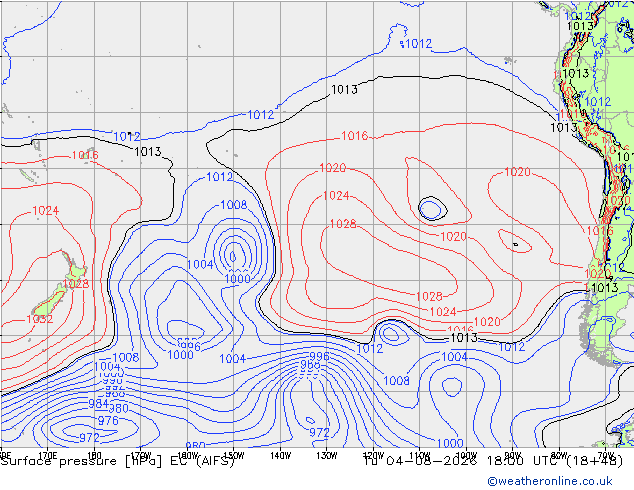Screen dimensions: 634x490
Task: Select the 1012 label directly above the 1008 label
Action: [x=220, y=177]
